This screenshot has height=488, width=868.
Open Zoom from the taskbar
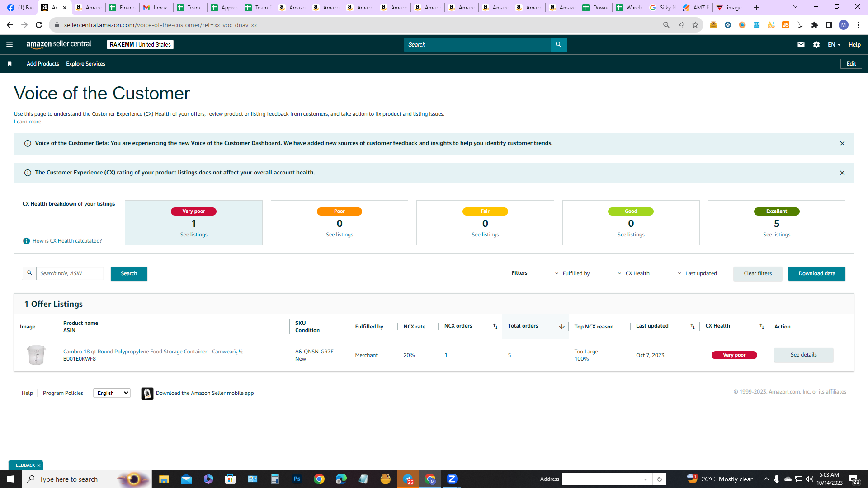(452, 479)
